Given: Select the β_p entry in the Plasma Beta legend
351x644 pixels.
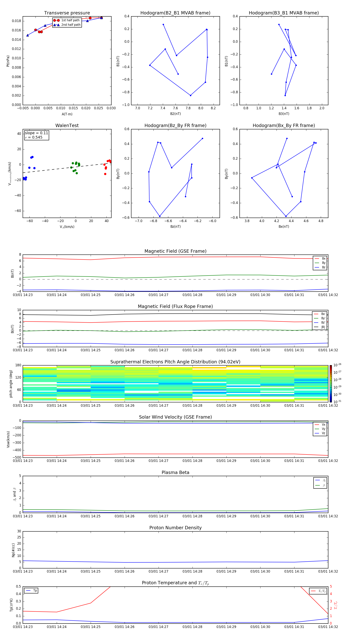Looking at the screenshot, I should click(x=320, y=480).
